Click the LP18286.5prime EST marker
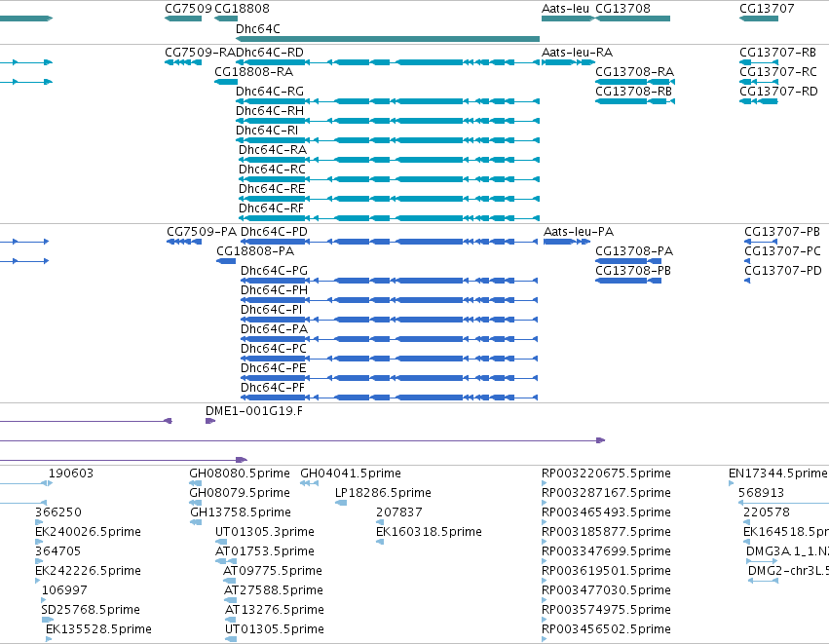The image size is (829, 644). click(x=341, y=503)
